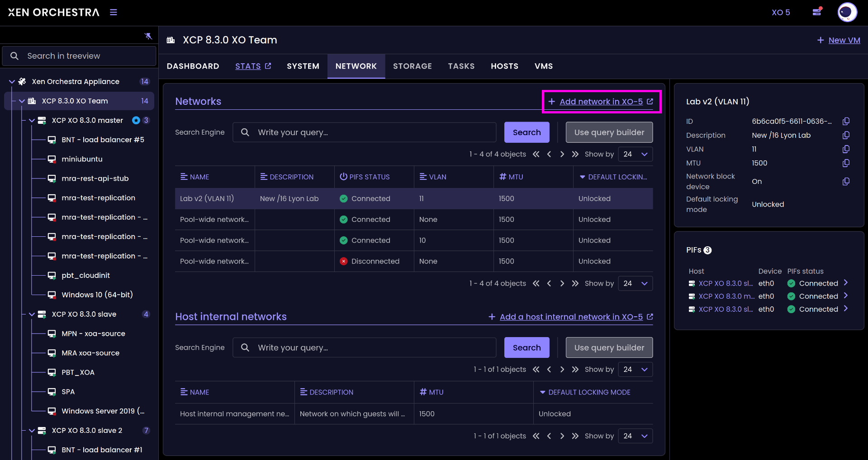Image resolution: width=868 pixels, height=460 pixels.
Task: Open the user account avatar
Action: point(847,12)
